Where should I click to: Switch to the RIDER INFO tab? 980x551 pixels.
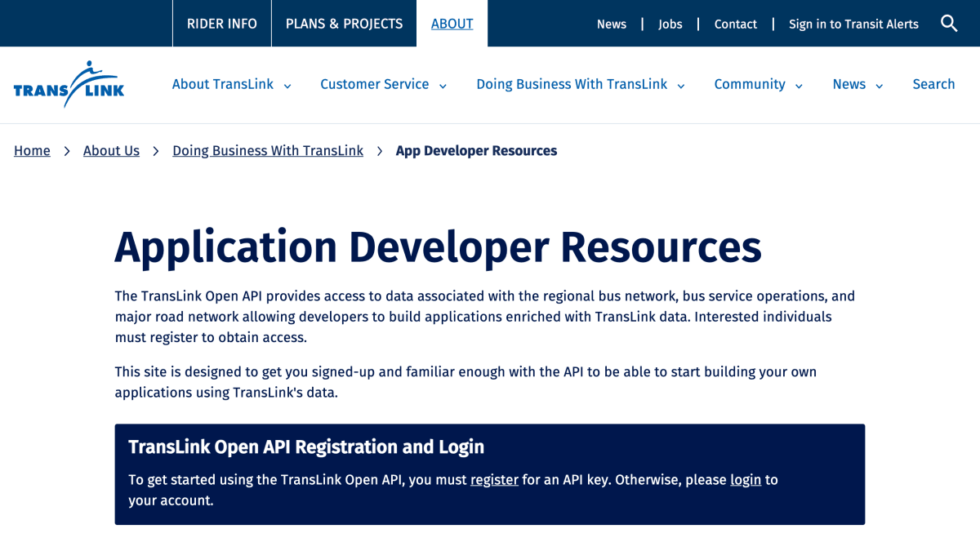pos(222,24)
